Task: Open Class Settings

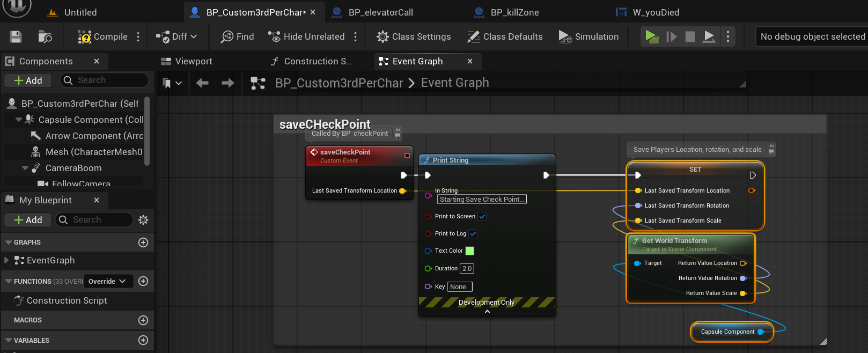Action: pyautogui.click(x=414, y=36)
